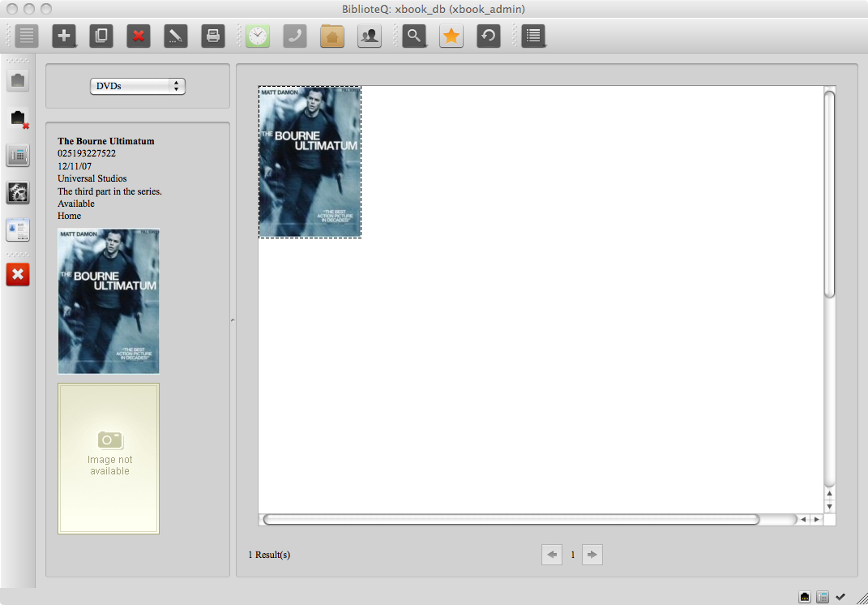Go to next results page arrow
Image resolution: width=868 pixels, height=605 pixels.
click(x=592, y=555)
